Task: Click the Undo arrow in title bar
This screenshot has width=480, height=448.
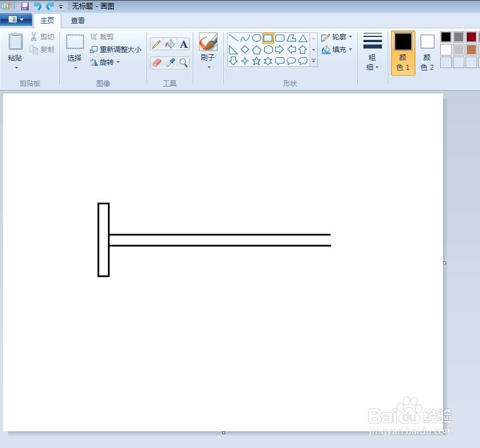Action: tap(37, 6)
